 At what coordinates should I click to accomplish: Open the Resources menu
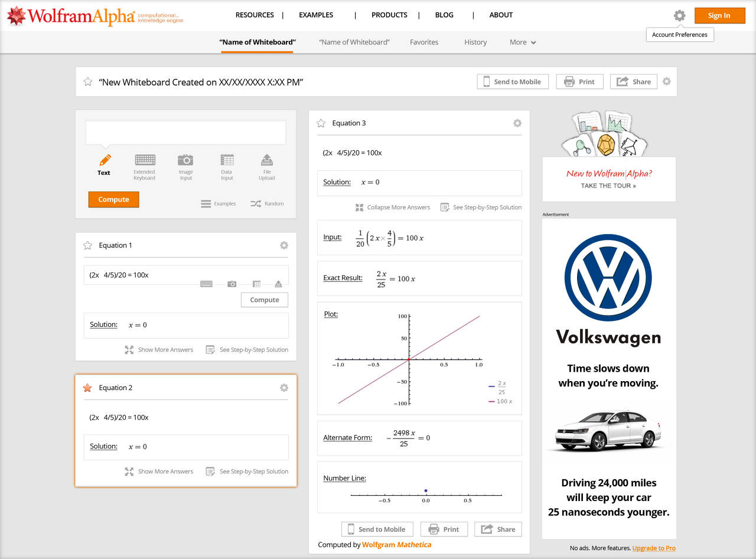(255, 15)
